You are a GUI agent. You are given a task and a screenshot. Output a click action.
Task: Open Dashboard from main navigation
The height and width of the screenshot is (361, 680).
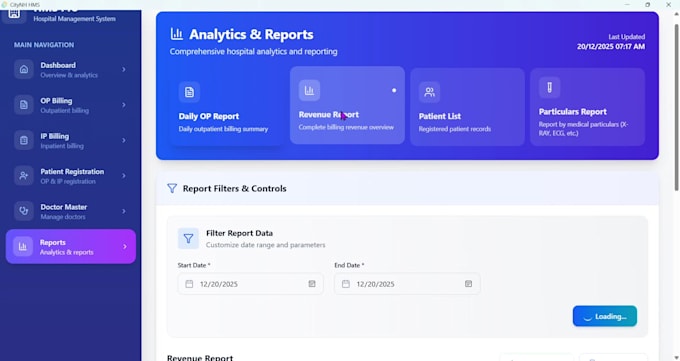coord(71,69)
